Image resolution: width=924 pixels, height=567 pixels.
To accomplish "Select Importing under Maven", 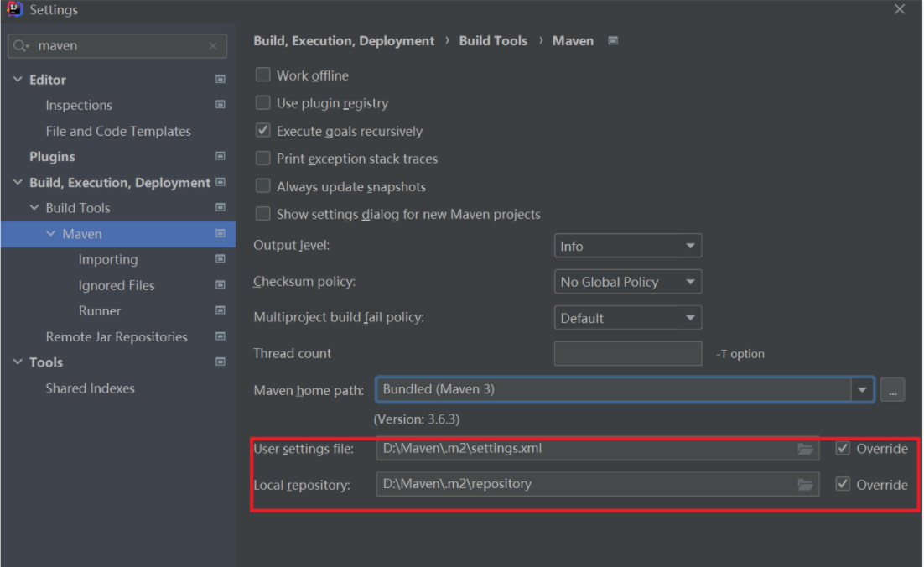I will 108,259.
